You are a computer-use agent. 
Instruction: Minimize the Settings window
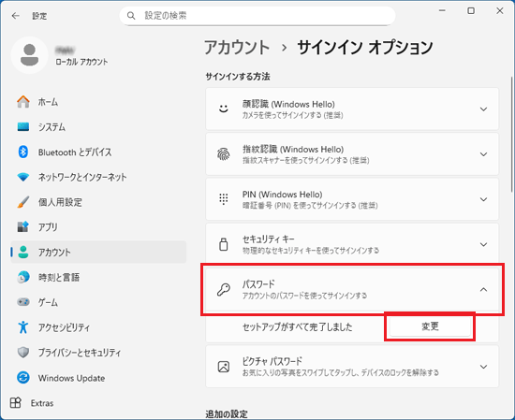click(442, 11)
